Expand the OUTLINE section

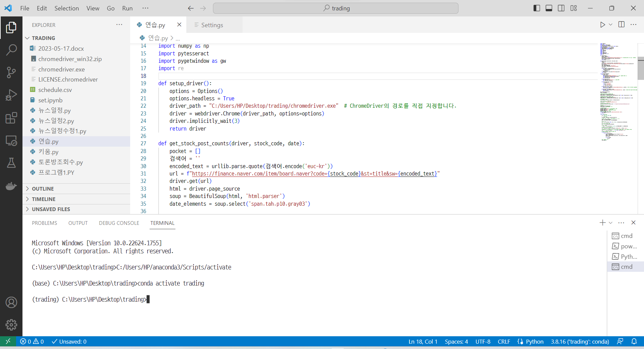(x=43, y=189)
